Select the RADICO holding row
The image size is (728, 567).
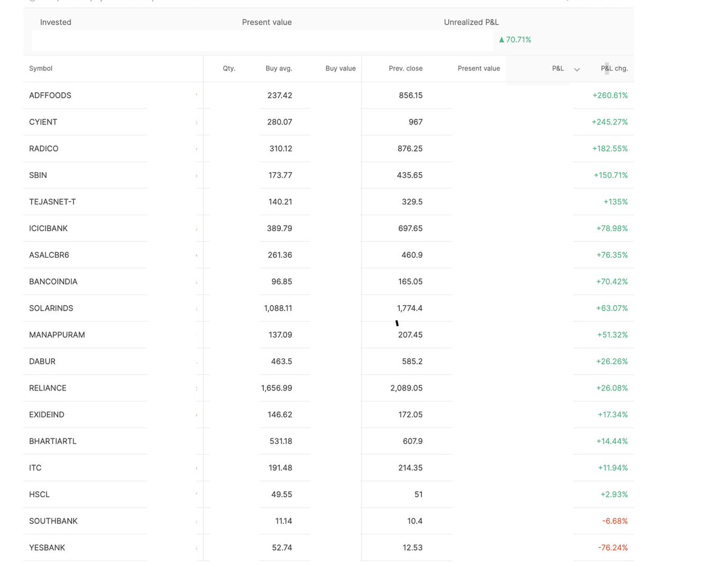[x=328, y=149]
